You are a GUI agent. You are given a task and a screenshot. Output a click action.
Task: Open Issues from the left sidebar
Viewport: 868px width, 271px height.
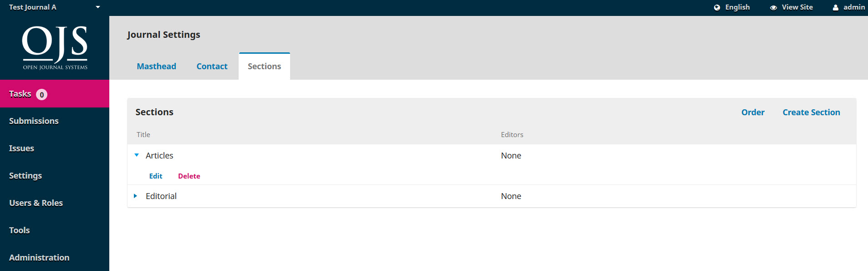(x=21, y=148)
